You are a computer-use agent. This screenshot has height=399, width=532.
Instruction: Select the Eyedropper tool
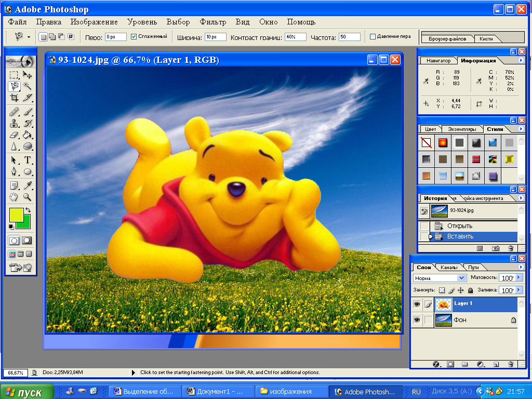(x=27, y=185)
